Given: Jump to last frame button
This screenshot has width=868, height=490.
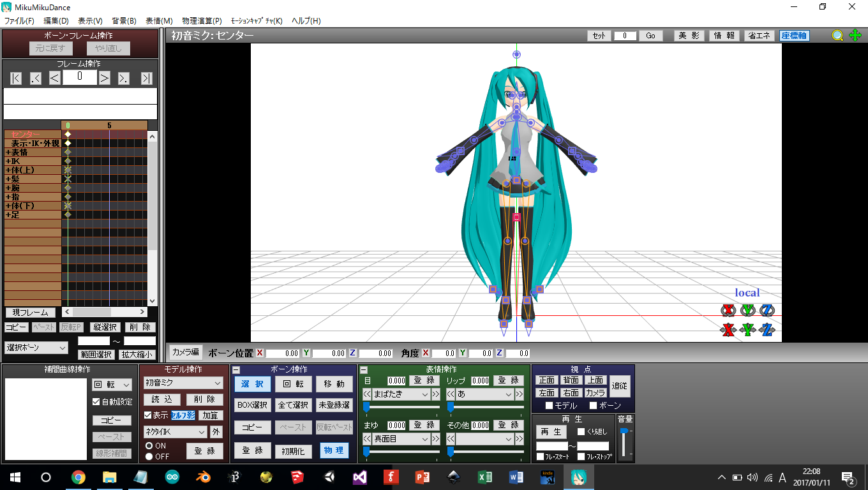Looking at the screenshot, I should [x=146, y=78].
